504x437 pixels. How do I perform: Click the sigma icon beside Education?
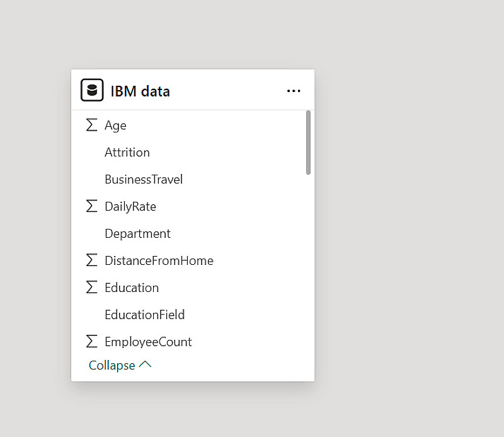(92, 288)
